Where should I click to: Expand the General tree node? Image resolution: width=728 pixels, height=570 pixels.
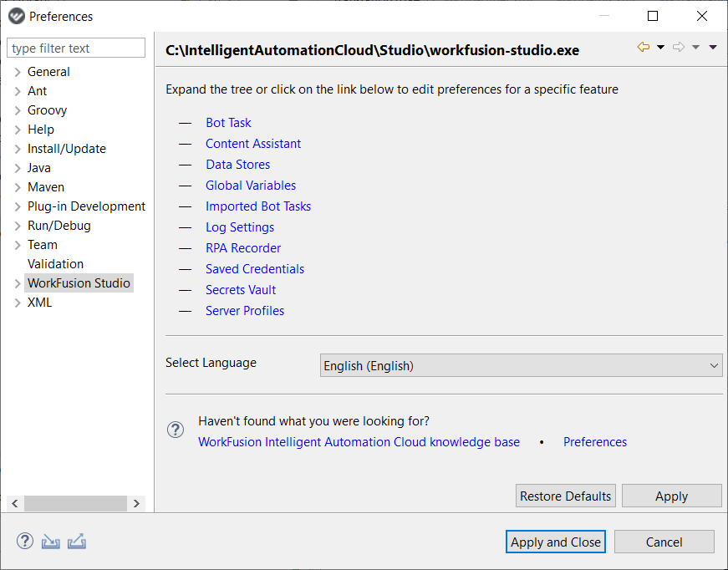coord(18,72)
